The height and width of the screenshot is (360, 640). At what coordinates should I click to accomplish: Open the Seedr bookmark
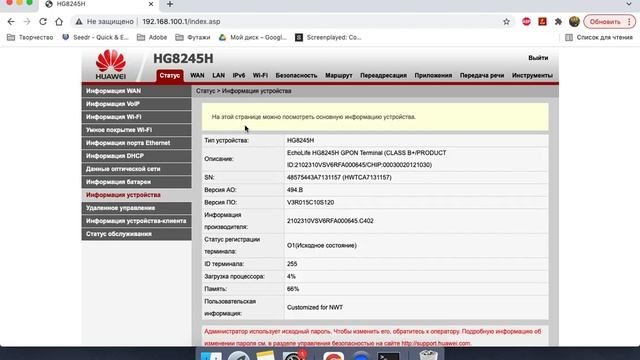tap(95, 37)
